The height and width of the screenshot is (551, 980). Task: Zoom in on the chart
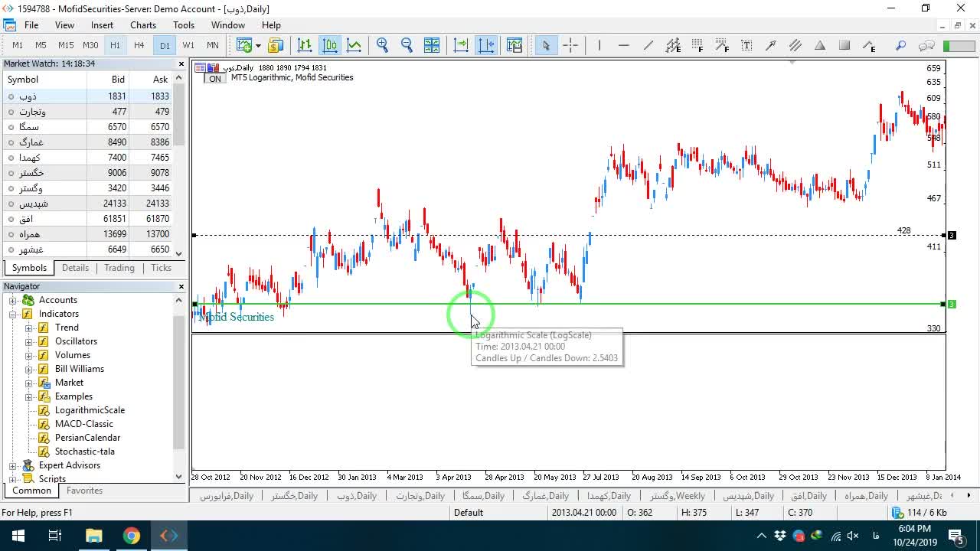(383, 45)
